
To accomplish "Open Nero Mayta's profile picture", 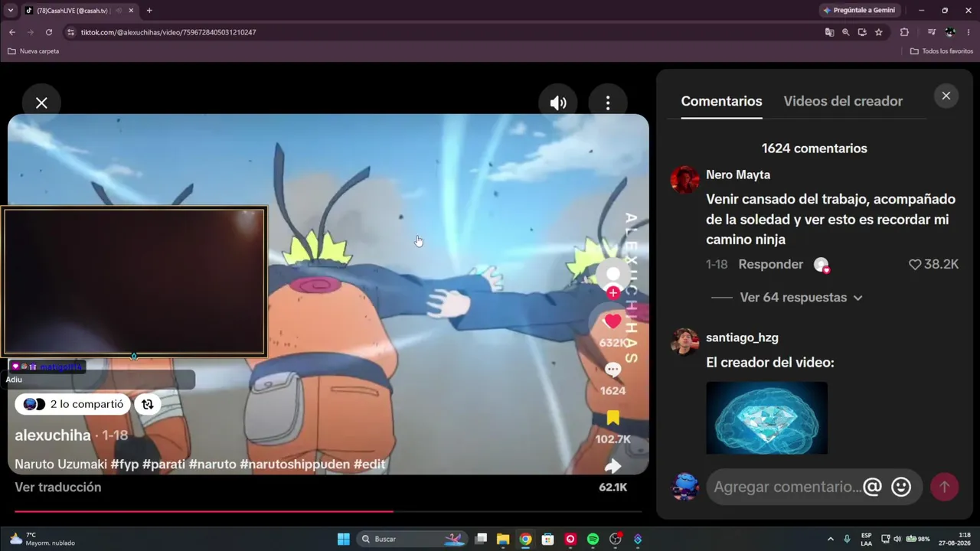I will click(684, 180).
